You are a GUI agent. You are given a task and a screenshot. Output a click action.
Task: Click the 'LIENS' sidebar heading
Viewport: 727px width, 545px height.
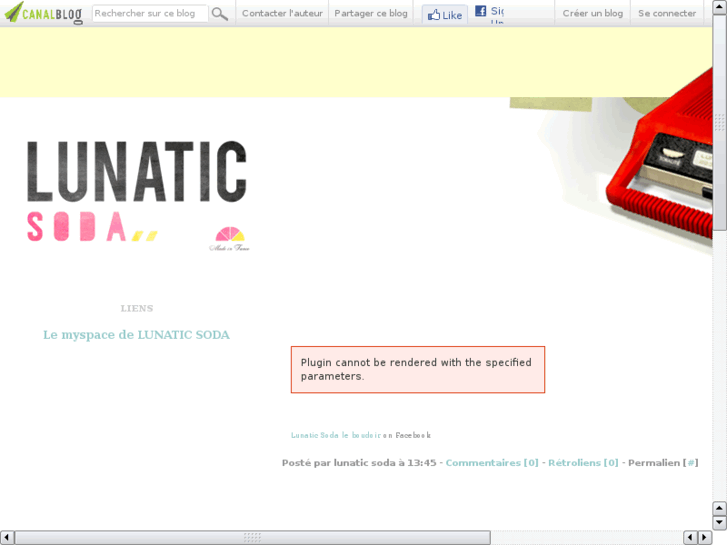[137, 308]
